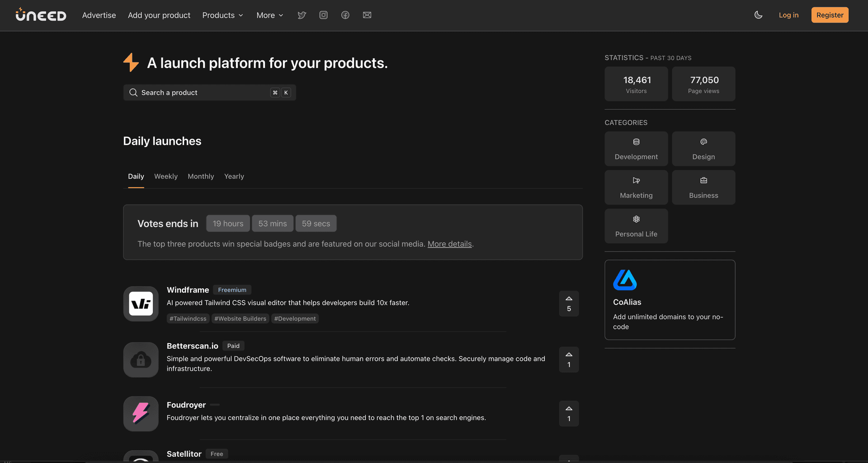The image size is (868, 463).
Task: Open the Instagram icon link
Action: tap(324, 15)
